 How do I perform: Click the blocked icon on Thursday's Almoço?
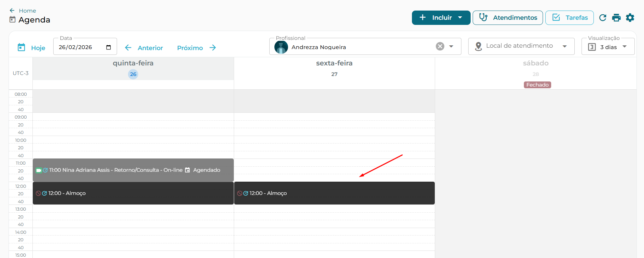(x=39, y=194)
